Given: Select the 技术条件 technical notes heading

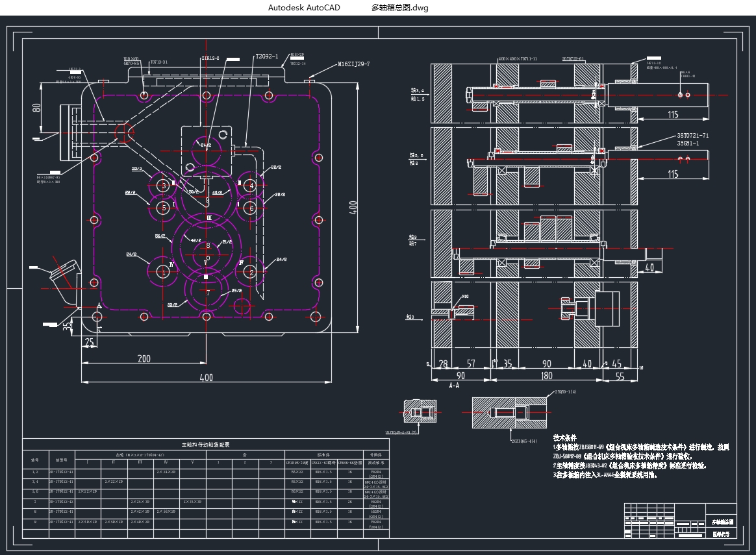Looking at the screenshot, I should [565, 438].
